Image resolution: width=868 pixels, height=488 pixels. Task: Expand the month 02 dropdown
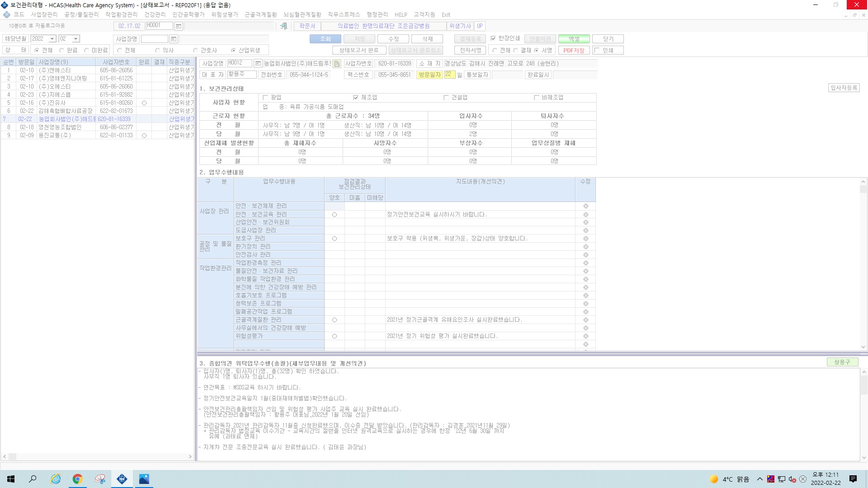coord(75,39)
